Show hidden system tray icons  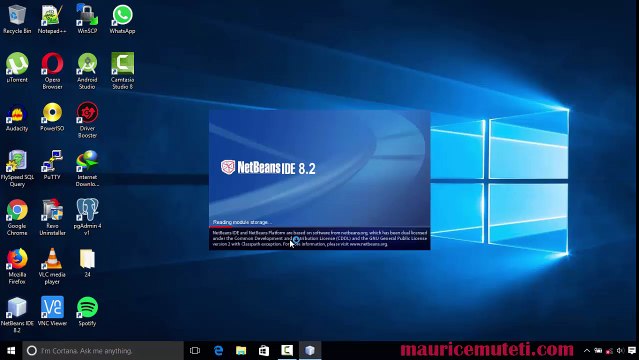click(587, 351)
